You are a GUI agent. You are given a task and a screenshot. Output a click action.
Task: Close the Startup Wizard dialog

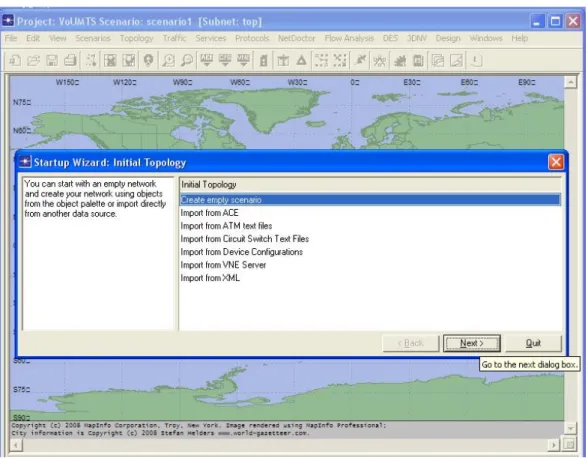point(556,162)
